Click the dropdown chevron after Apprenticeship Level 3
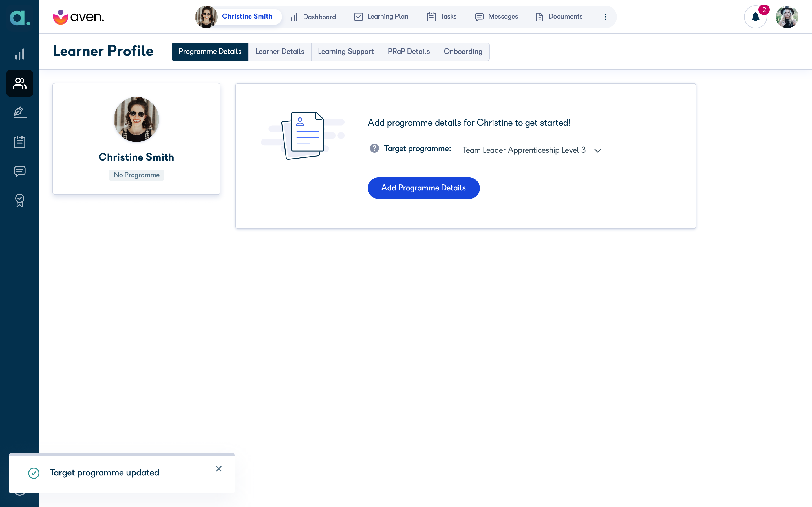Image resolution: width=812 pixels, height=507 pixels. pos(598,151)
